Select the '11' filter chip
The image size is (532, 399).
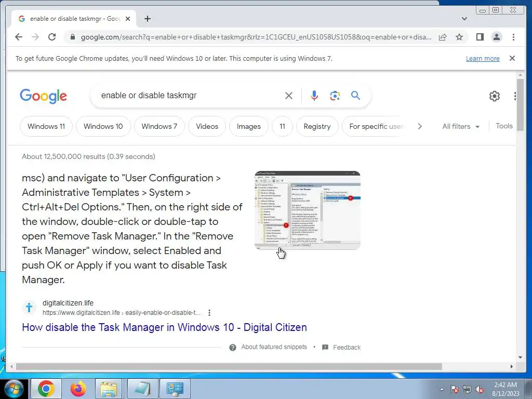click(282, 126)
